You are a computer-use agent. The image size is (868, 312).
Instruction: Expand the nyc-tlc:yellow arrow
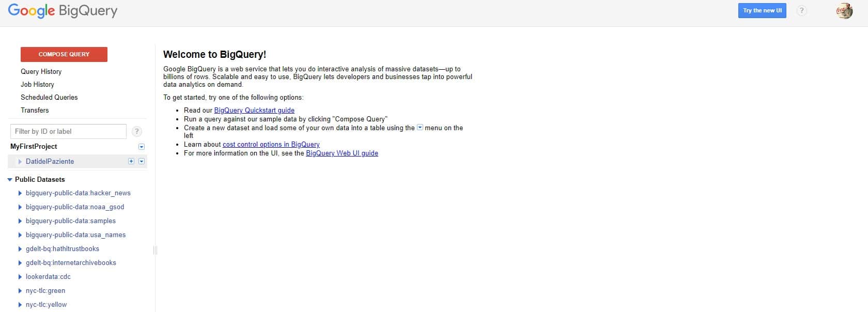tap(20, 305)
